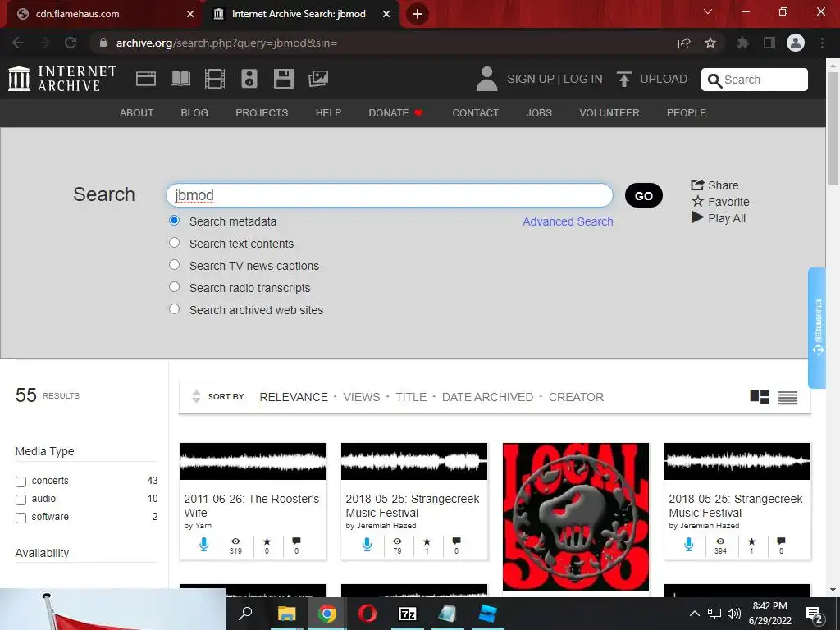This screenshot has height=630, width=840.
Task: Open the Chrome profile avatar
Action: [x=796, y=43]
